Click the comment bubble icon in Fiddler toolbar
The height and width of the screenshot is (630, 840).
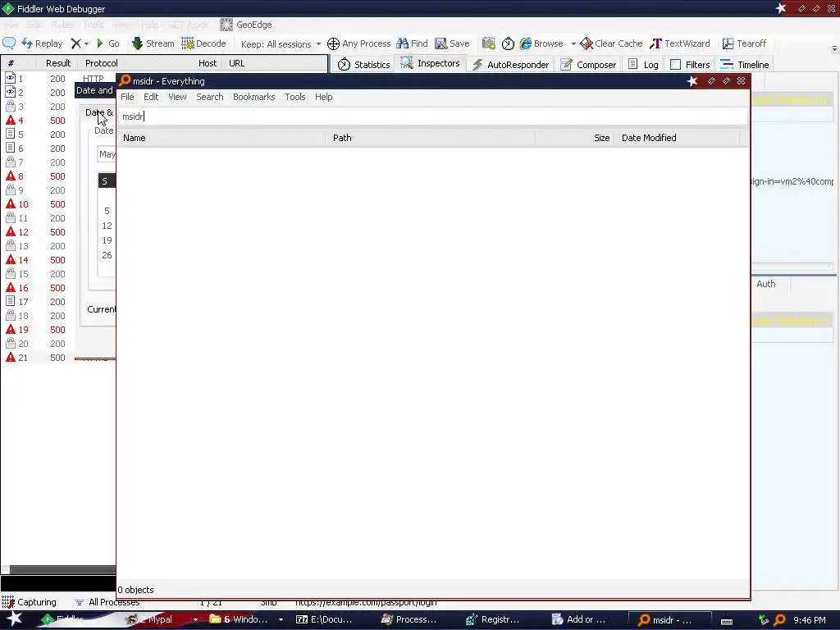tap(9, 43)
